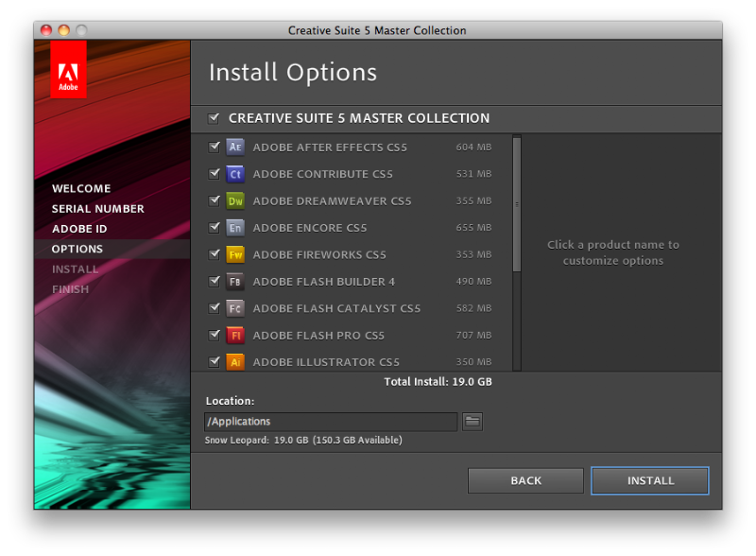
Task: Click the Encore En icon
Action: tap(235, 227)
